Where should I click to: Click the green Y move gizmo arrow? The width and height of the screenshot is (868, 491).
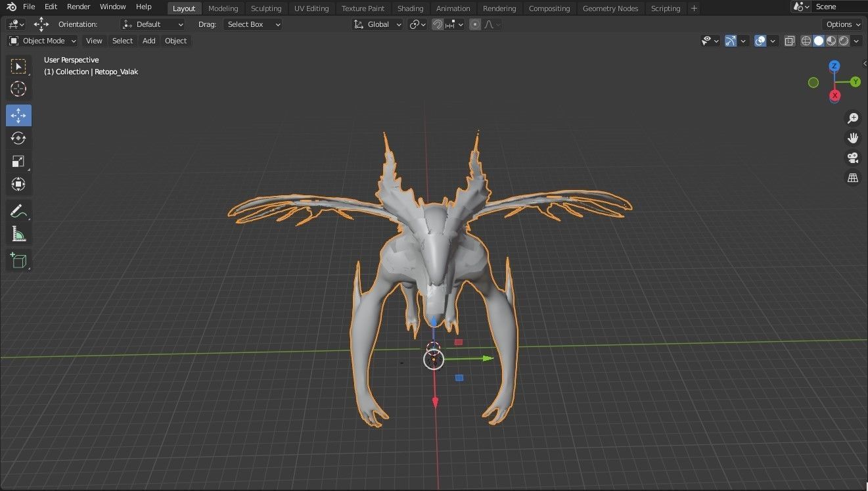487,358
